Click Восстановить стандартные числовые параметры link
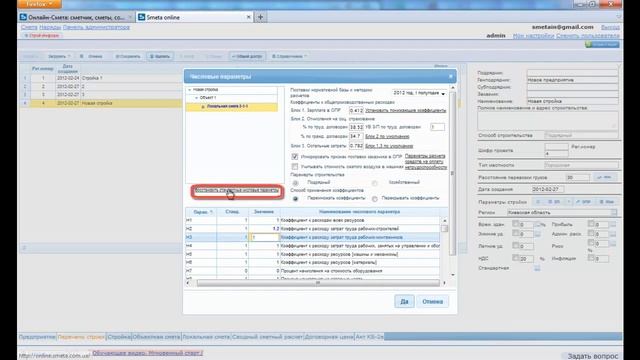 click(x=237, y=191)
